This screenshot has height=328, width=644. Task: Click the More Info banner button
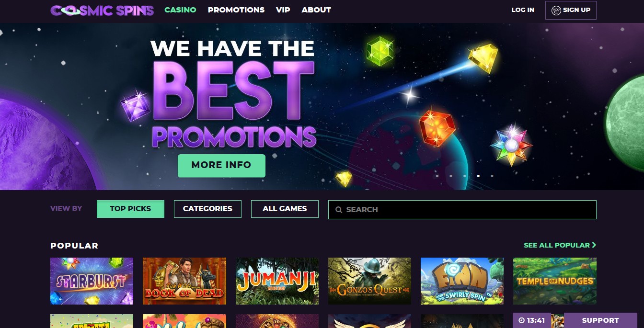coord(221,165)
